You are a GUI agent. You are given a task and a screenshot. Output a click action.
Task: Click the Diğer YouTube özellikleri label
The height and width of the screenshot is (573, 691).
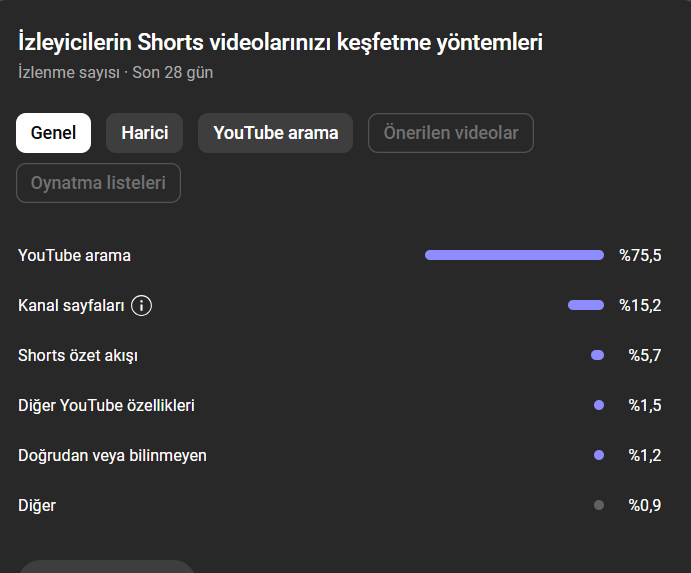pos(106,406)
